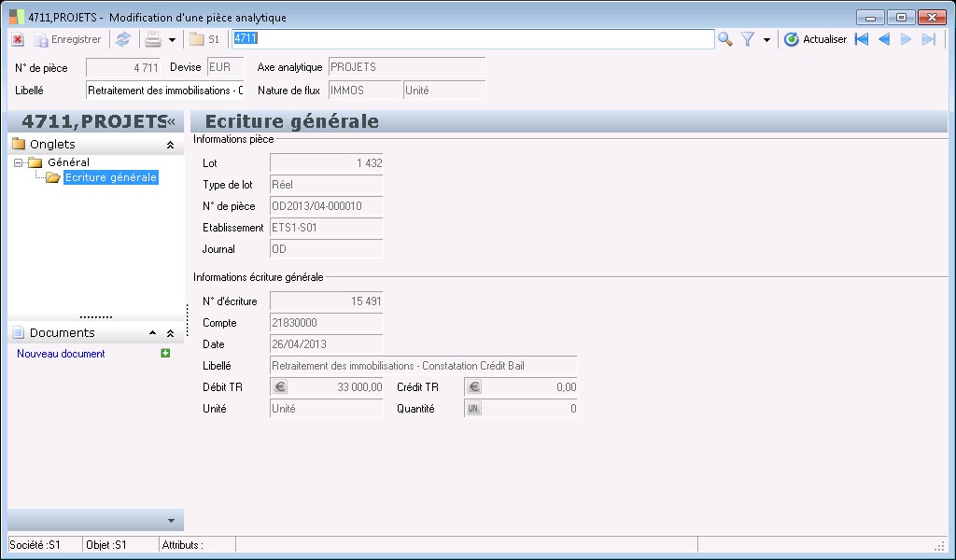This screenshot has width=956, height=560.
Task: Click the euro icon in Crédit TR
Action: [473, 387]
